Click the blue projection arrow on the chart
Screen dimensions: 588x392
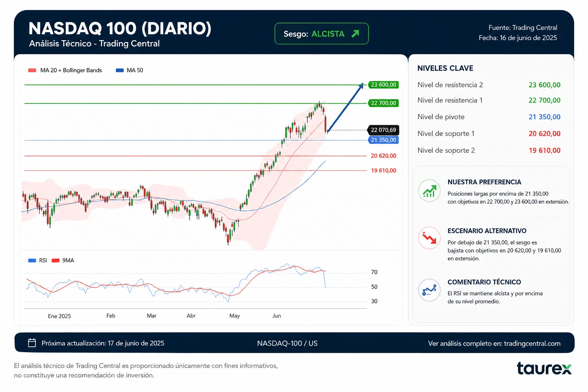click(345, 107)
